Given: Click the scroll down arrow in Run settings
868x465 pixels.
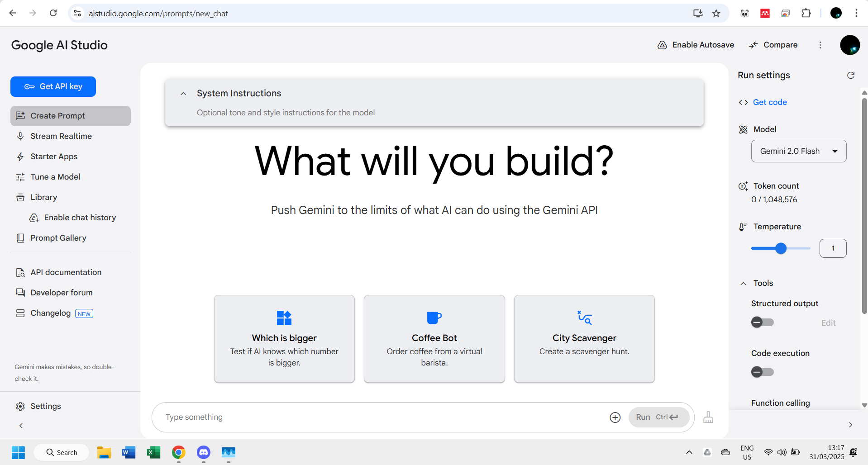Looking at the screenshot, I should point(864,405).
